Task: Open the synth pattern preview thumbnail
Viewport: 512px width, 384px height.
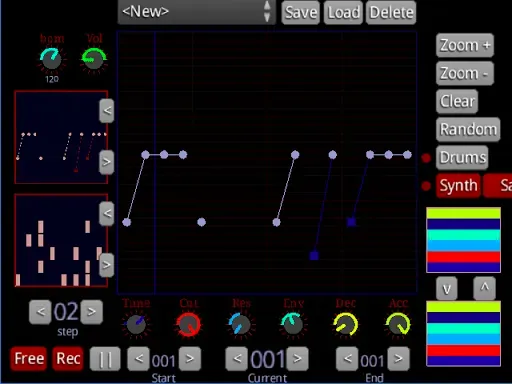Action: point(61,137)
